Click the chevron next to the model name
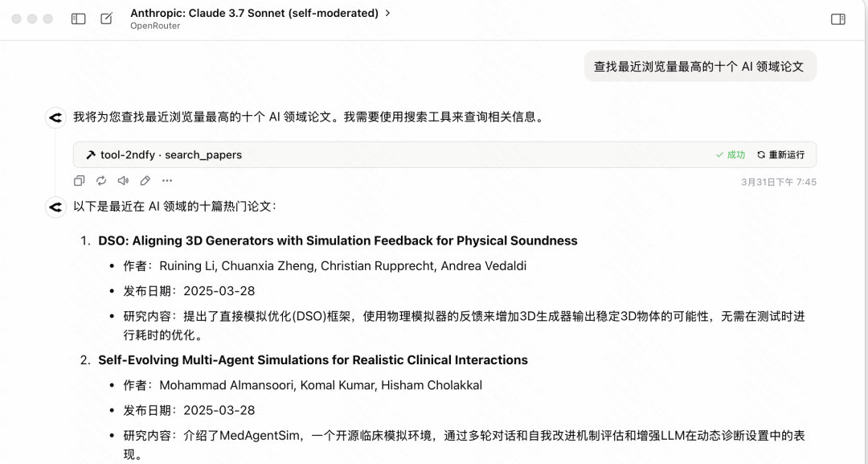The image size is (868, 464). pyautogui.click(x=387, y=13)
